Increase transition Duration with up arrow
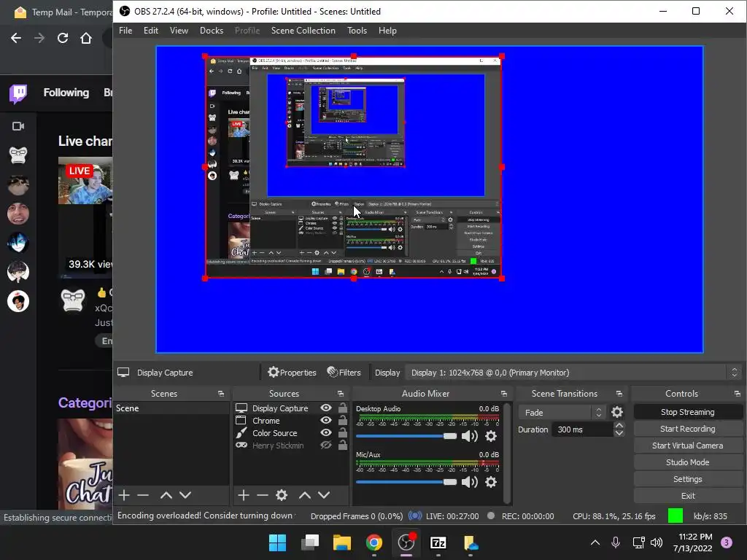Image resolution: width=747 pixels, height=560 pixels. (619, 425)
